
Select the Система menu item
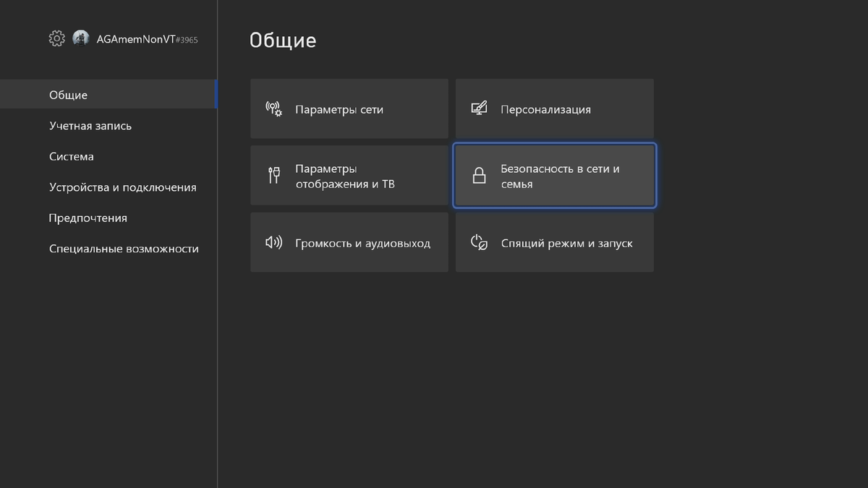point(71,156)
